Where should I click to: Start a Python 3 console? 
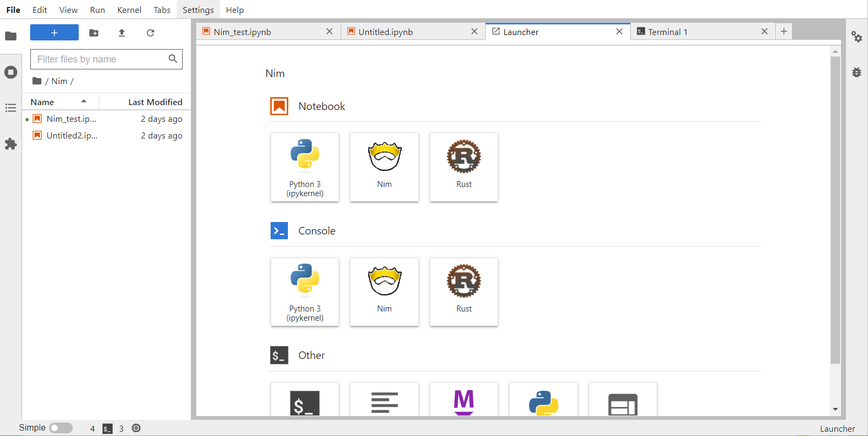pos(305,292)
